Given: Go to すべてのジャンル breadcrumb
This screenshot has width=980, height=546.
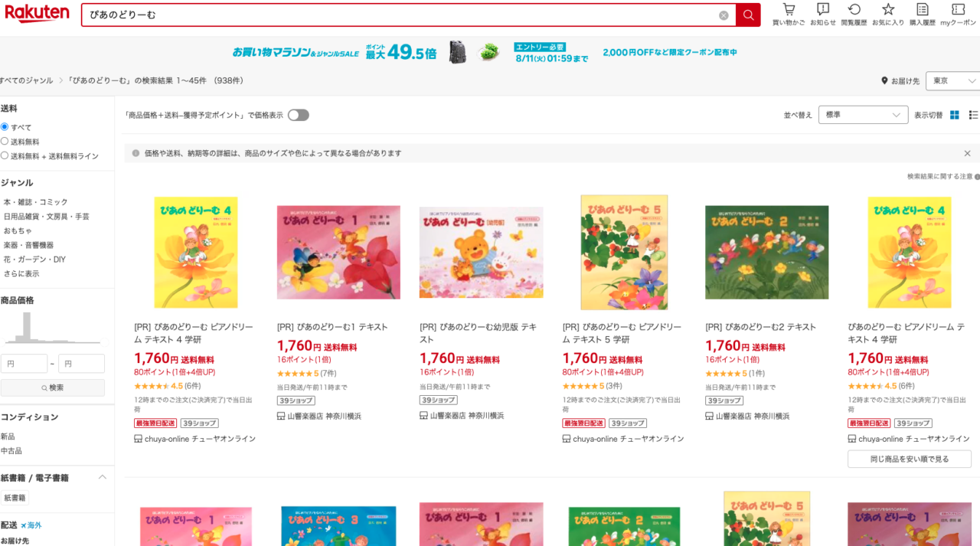Looking at the screenshot, I should click(27, 80).
